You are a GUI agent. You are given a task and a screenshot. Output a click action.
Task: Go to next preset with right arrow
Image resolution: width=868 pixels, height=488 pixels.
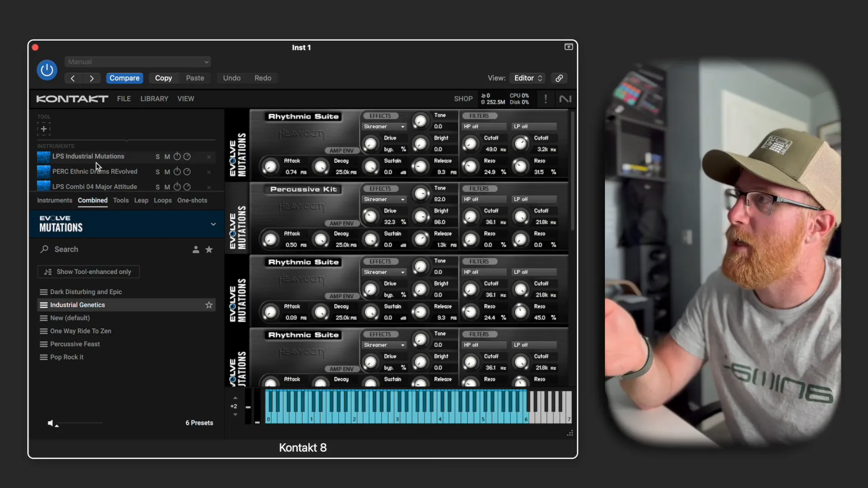pos(92,78)
